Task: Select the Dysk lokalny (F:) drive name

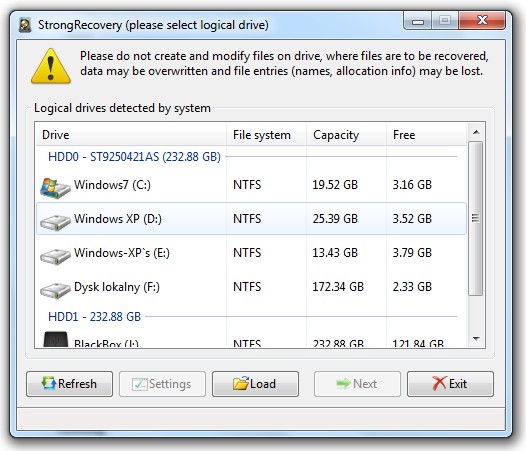Action: [x=117, y=287]
